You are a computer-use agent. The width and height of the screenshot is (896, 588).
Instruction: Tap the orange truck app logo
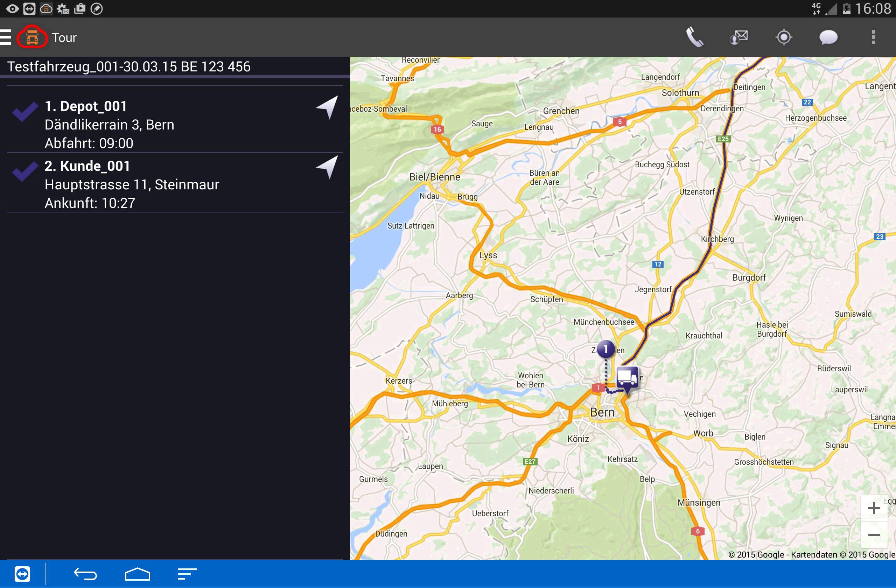click(x=32, y=37)
